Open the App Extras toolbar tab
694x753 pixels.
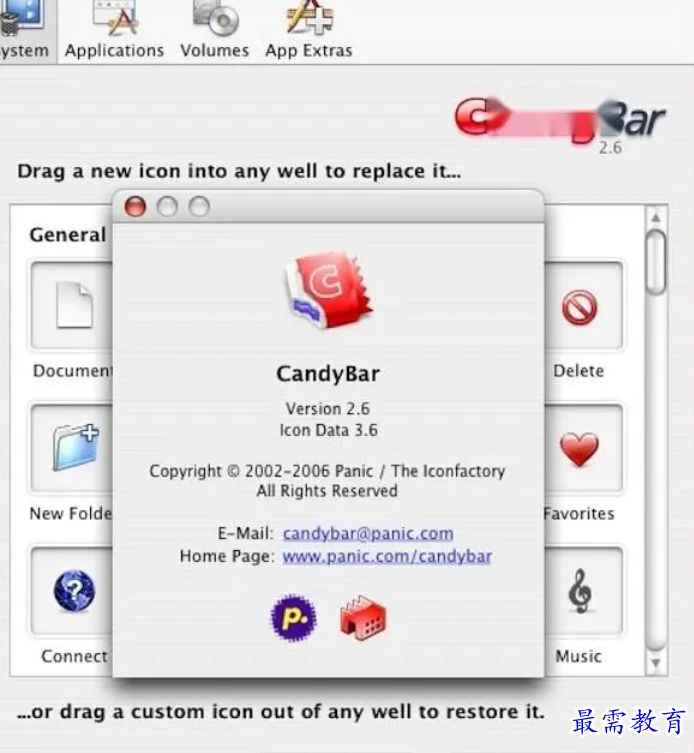309,31
